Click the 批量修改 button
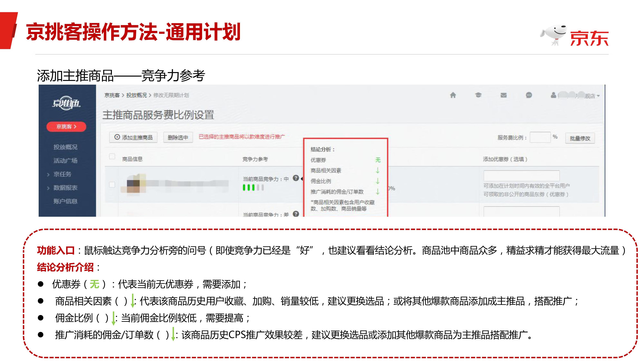 [580, 138]
